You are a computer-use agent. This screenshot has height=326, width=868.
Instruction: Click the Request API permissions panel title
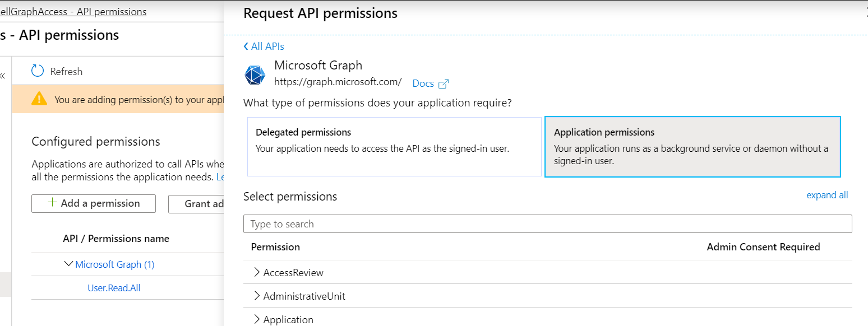[x=321, y=13]
